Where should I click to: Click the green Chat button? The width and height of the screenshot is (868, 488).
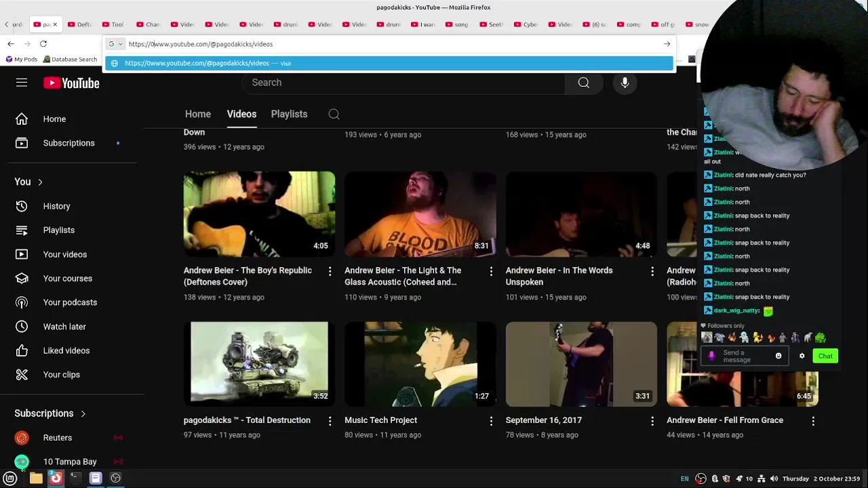point(825,356)
